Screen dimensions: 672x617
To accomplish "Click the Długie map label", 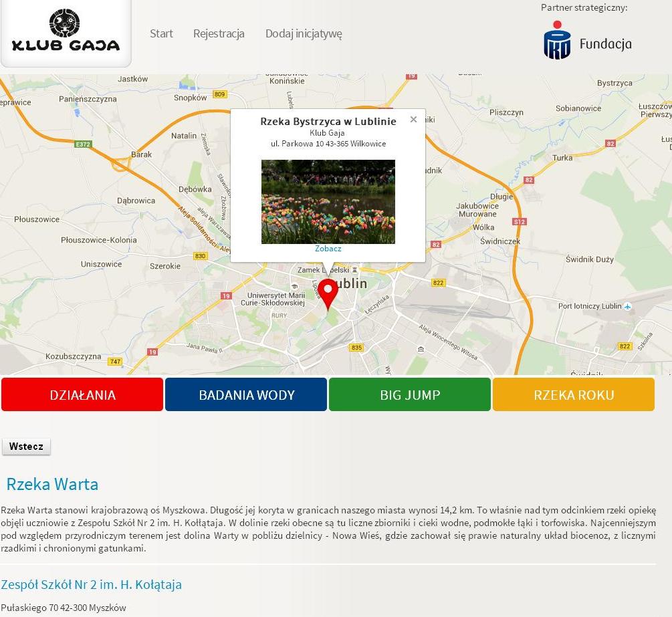I will click(x=501, y=197).
